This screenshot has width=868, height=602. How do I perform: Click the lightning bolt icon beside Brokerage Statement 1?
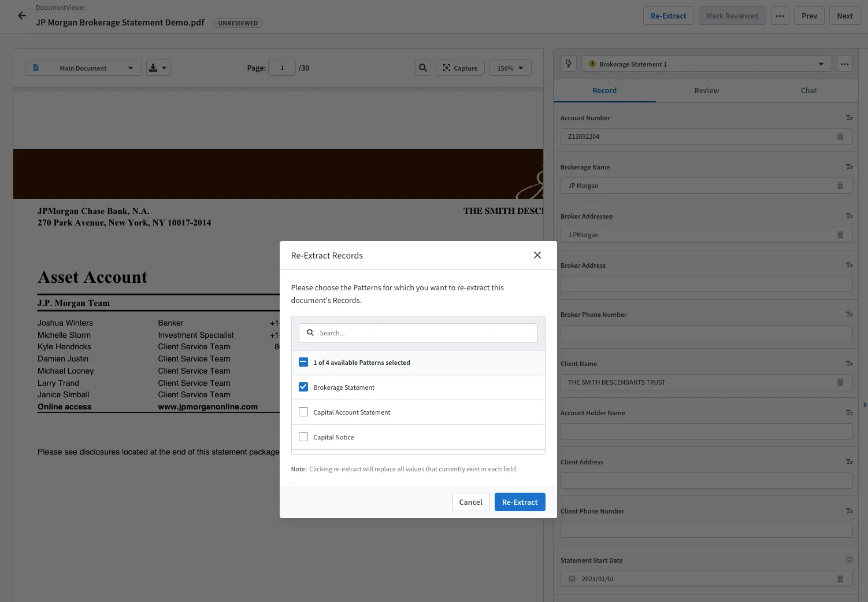pos(569,64)
